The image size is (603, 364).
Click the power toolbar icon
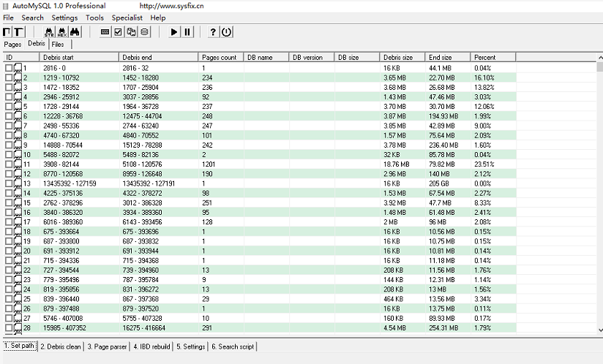click(227, 32)
